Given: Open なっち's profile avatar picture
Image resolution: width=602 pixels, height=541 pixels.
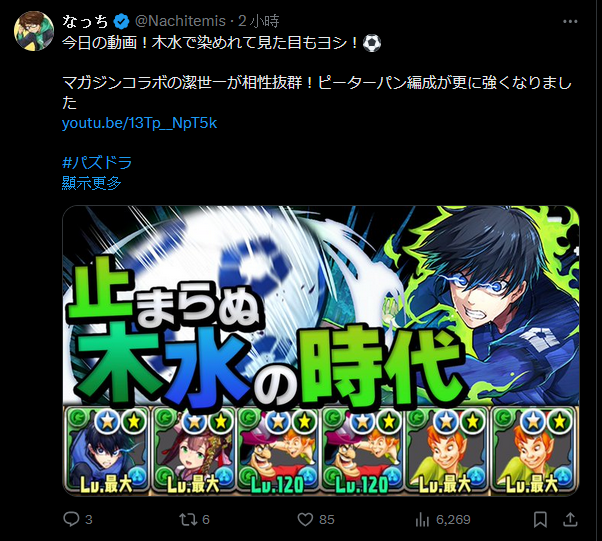Looking at the screenshot, I should 34,31.
